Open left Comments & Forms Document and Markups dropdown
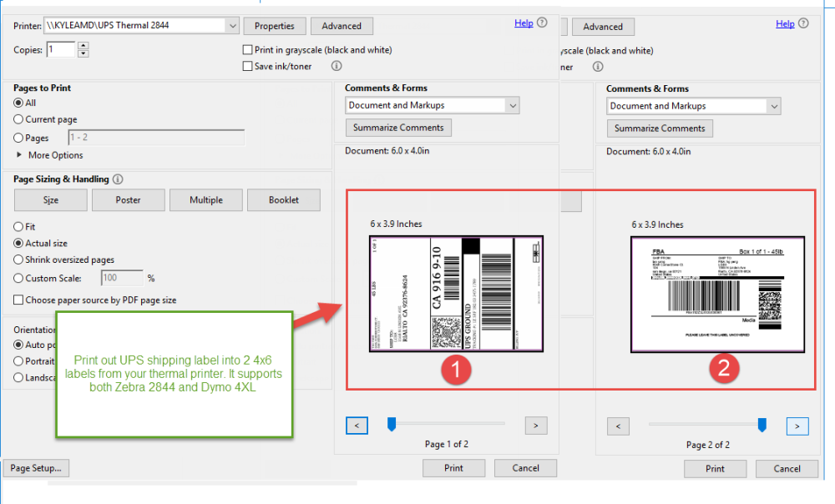The image size is (835, 504). point(432,105)
